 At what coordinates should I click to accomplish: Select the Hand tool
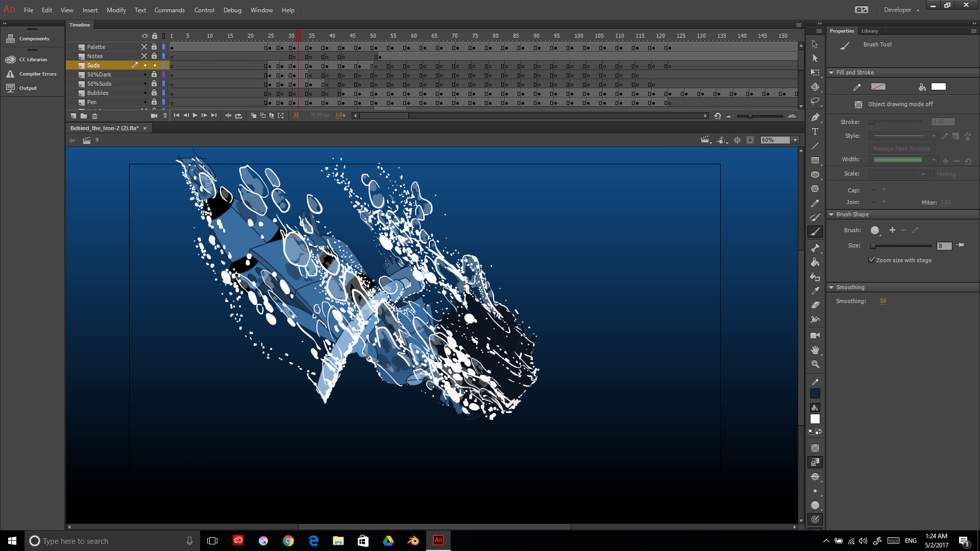pos(815,350)
